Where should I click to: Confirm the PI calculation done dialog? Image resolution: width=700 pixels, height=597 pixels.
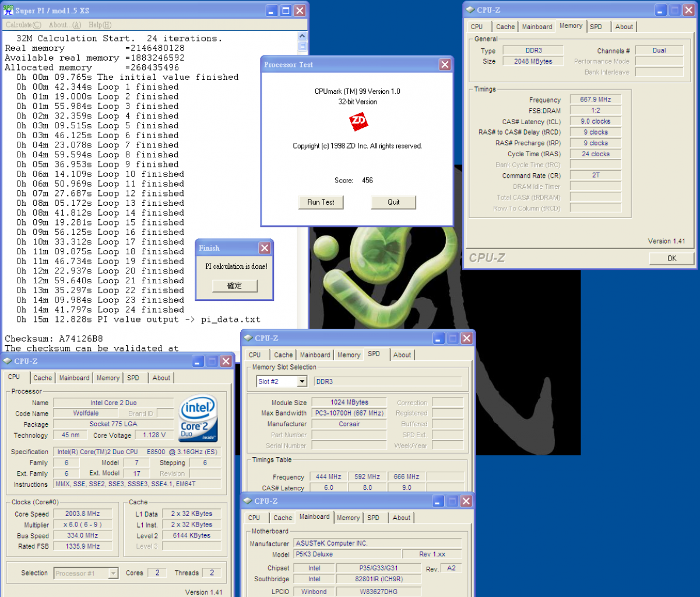coord(234,286)
